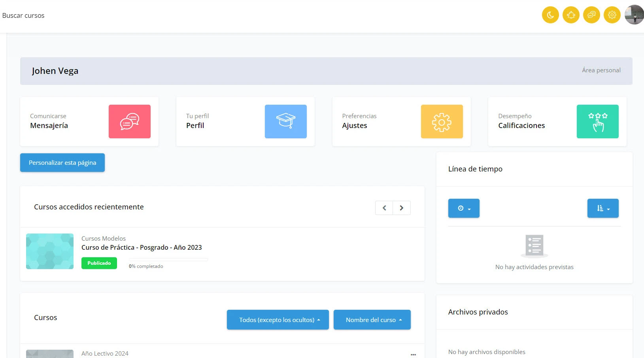Go to previous recently accessed courses

384,208
